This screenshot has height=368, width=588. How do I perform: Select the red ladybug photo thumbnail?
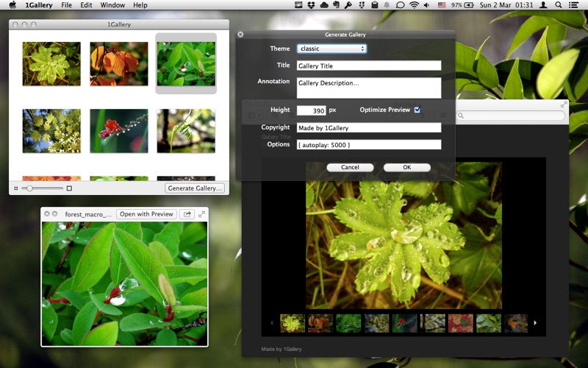pos(118,130)
